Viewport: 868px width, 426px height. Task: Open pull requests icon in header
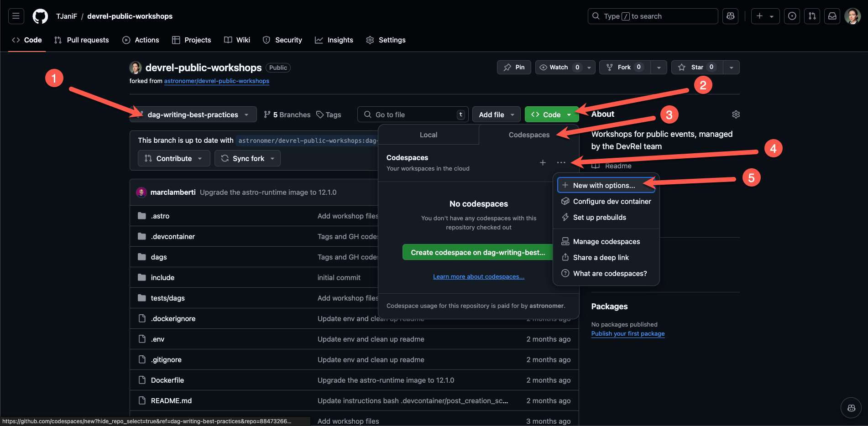click(812, 16)
